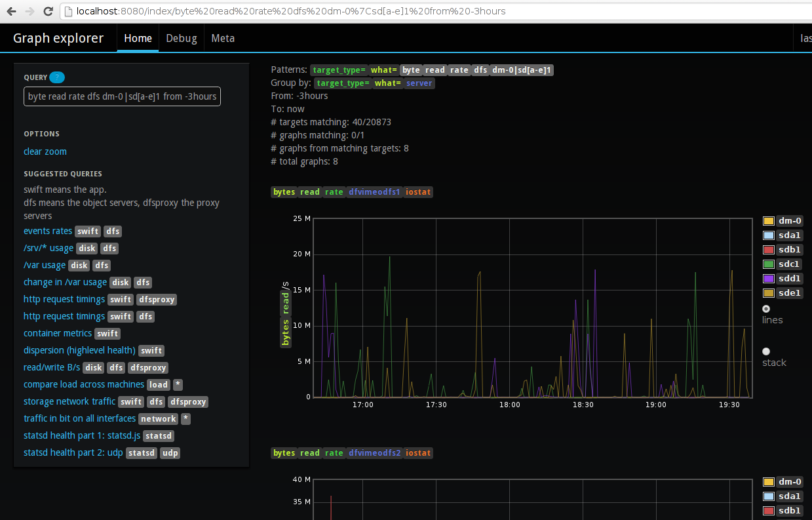Click the query input field
Screen dimensions: 812x520
point(122,96)
